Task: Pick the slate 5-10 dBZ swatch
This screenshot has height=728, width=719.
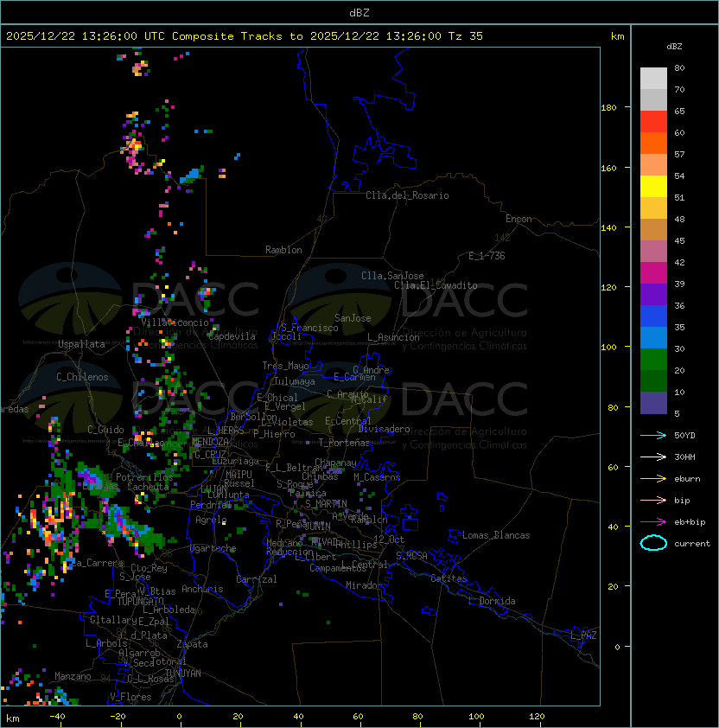Action: [x=653, y=403]
